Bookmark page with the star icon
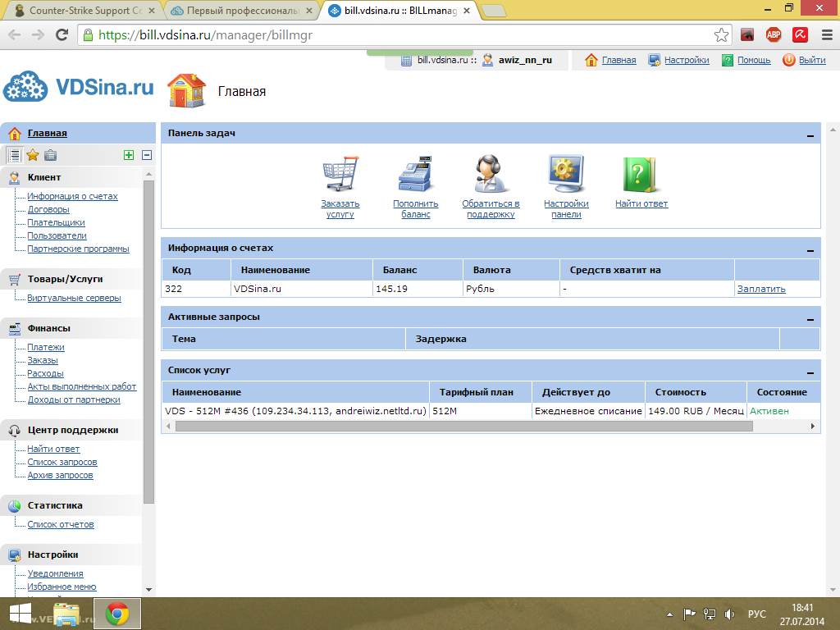840x630 pixels. [x=721, y=35]
